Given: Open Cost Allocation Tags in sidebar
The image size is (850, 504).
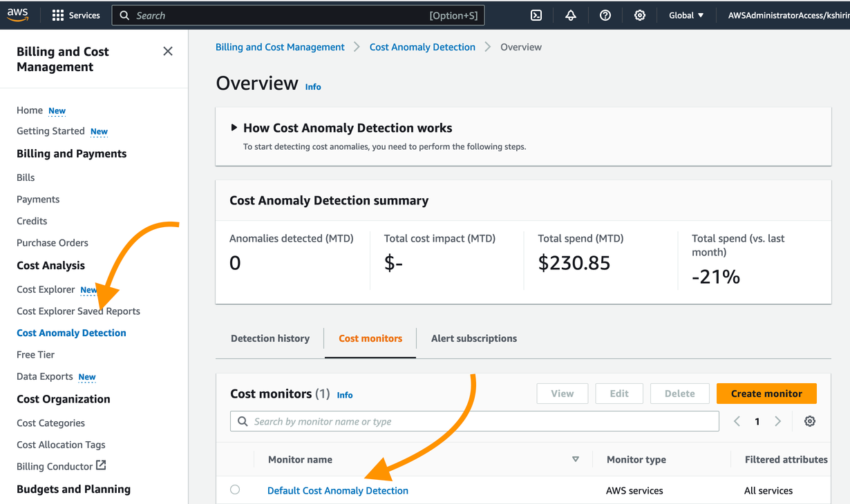Looking at the screenshot, I should 61,445.
